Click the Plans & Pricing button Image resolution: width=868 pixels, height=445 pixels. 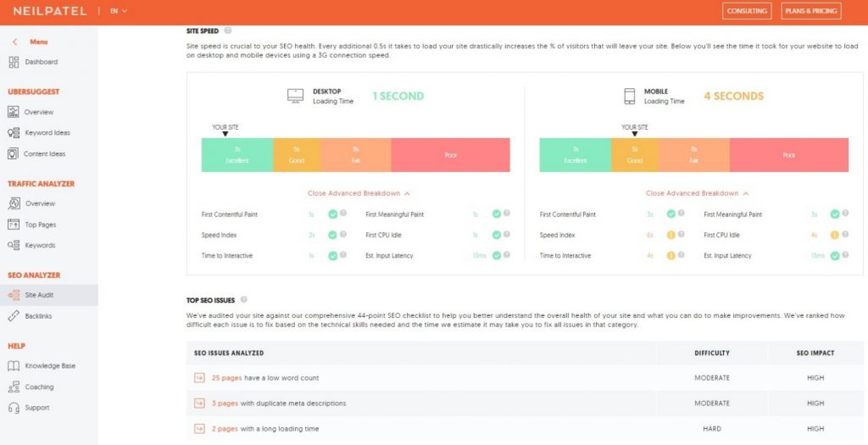810,11
